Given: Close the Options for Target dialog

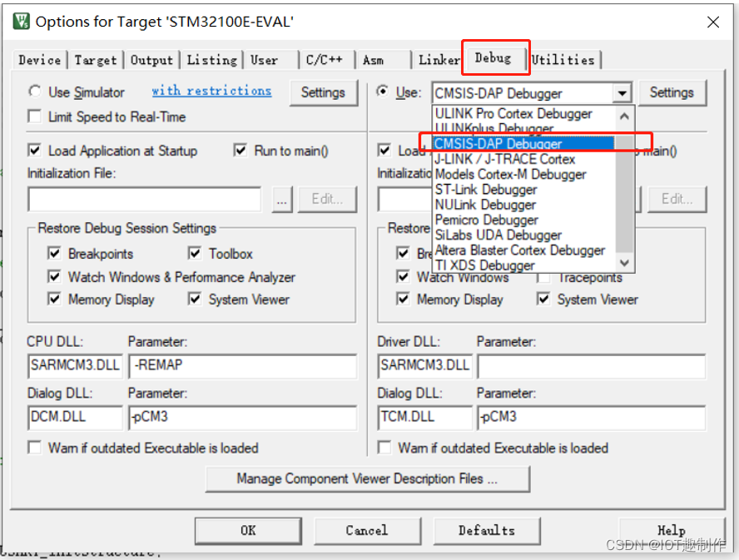Looking at the screenshot, I should [x=713, y=22].
